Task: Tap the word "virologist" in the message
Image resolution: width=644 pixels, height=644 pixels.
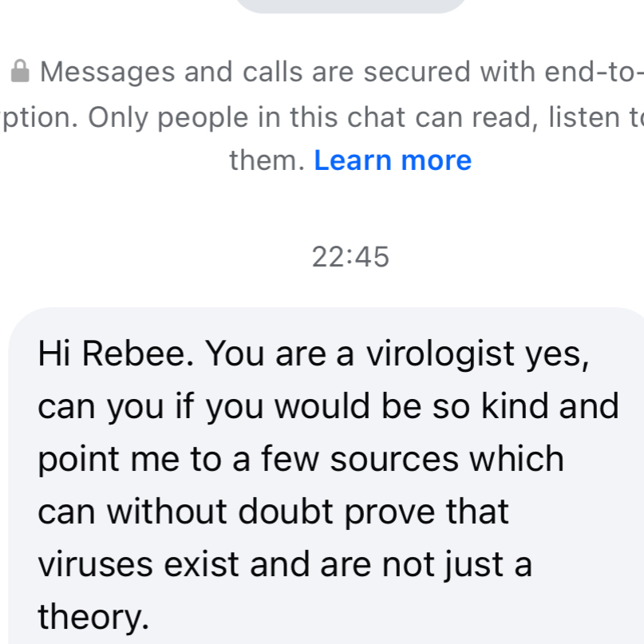Action: point(440,354)
